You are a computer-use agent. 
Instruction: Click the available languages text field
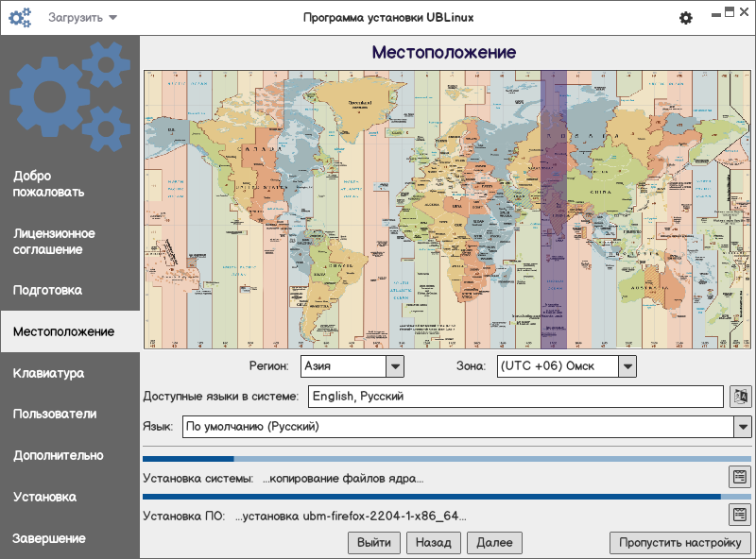pyautogui.click(x=515, y=397)
